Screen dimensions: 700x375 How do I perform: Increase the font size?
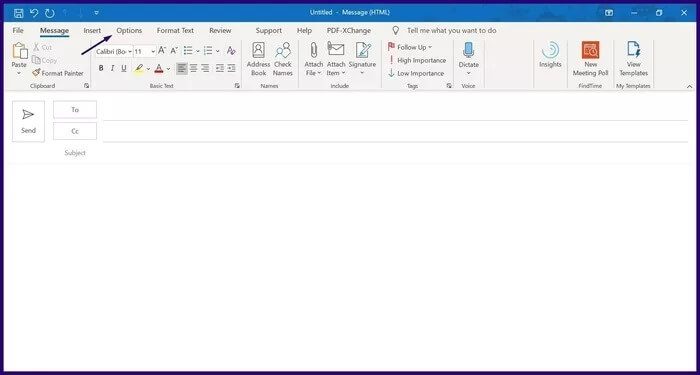162,51
